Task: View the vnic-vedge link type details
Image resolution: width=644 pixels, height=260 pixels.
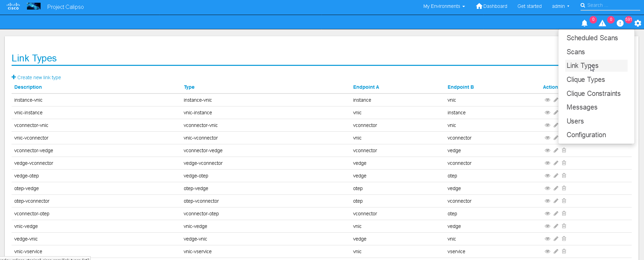Action: point(547,226)
